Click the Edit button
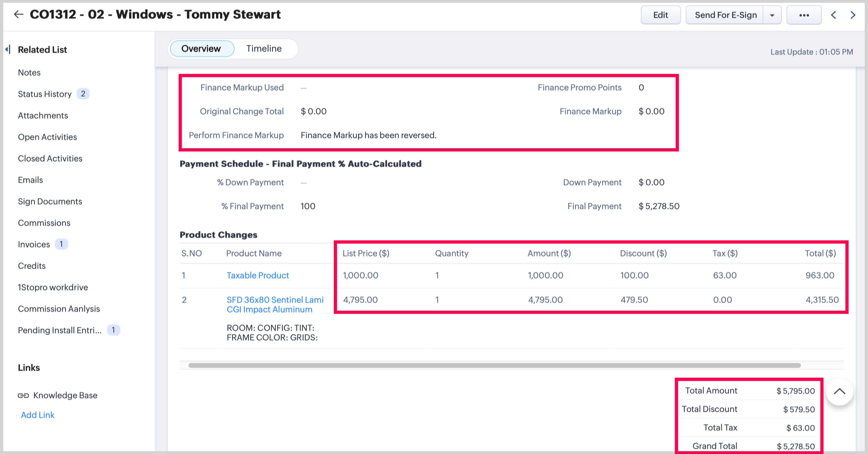This screenshot has width=868, height=454. (x=660, y=15)
